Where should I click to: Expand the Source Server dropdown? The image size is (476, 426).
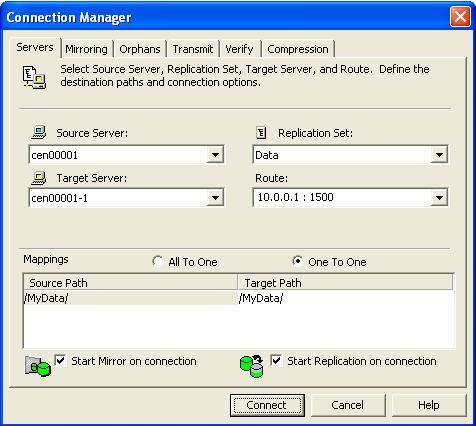215,154
